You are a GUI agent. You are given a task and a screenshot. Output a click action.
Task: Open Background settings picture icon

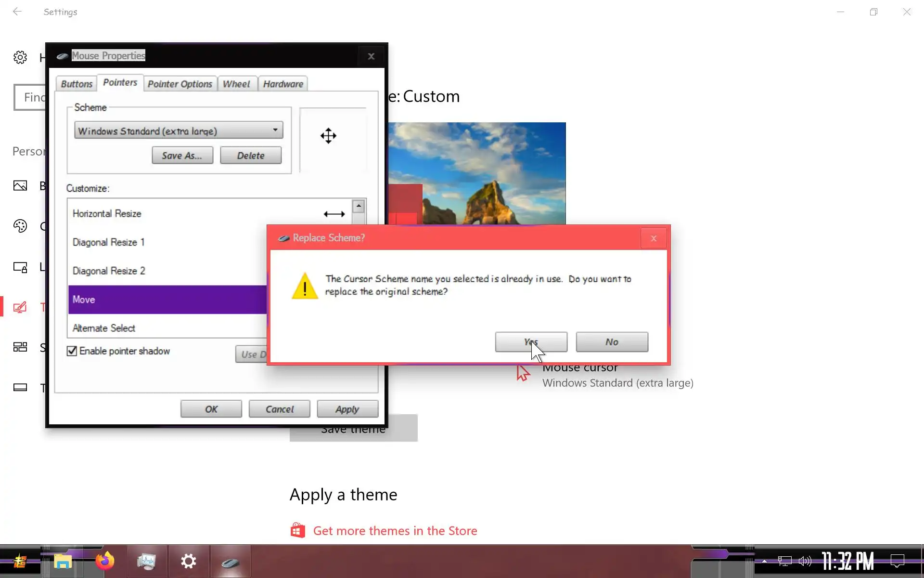pos(20,185)
